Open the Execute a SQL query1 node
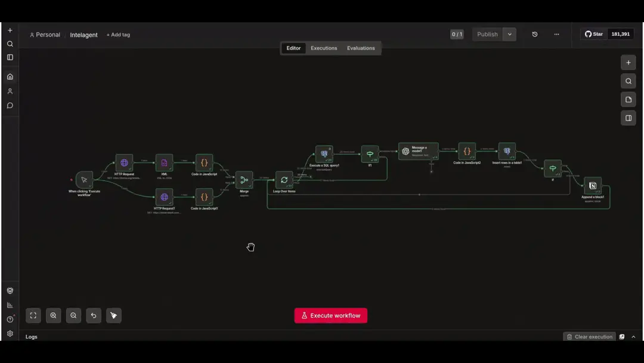The image size is (644, 363). tap(324, 154)
